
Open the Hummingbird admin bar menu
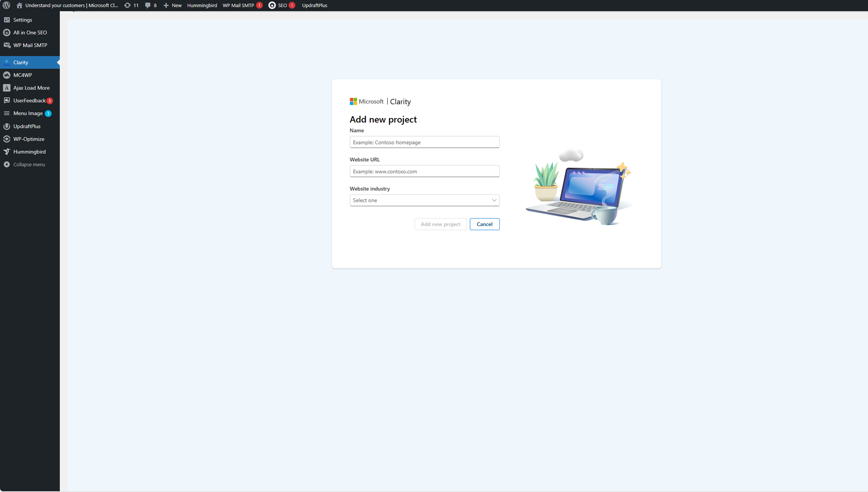pyautogui.click(x=202, y=5)
